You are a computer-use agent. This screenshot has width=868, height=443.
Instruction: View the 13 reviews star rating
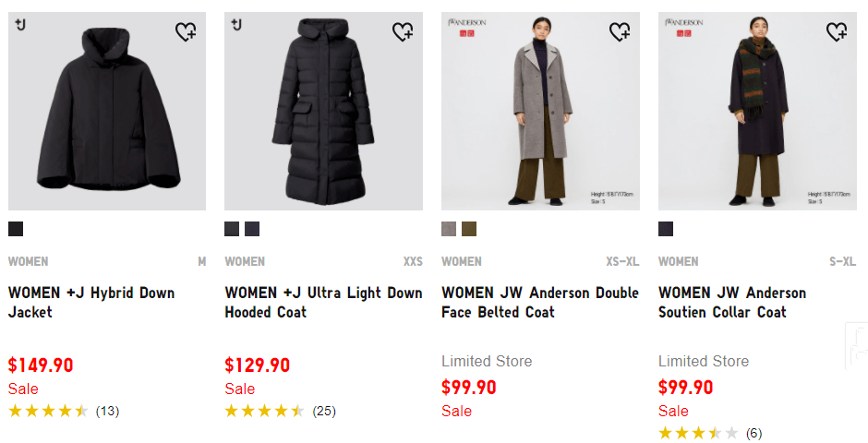63,411
